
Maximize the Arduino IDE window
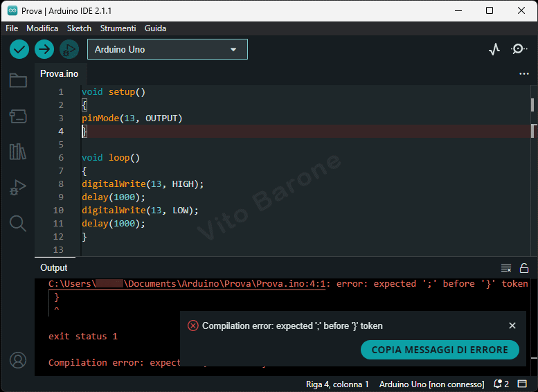[490, 10]
